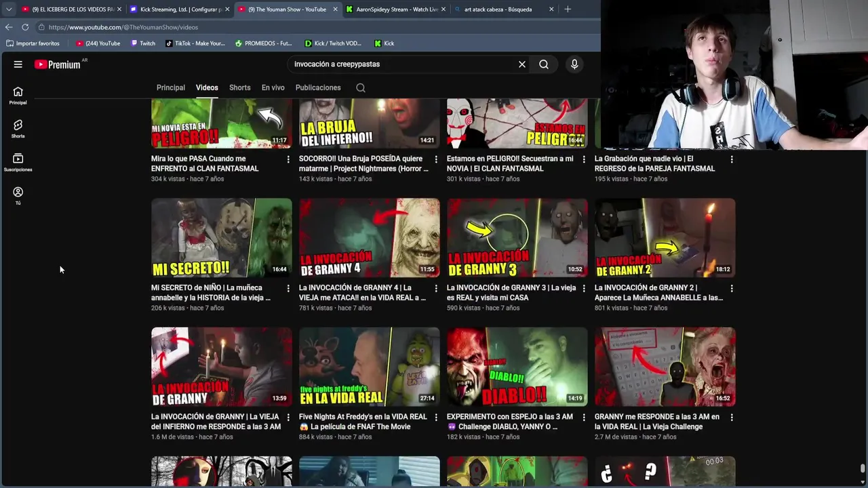Viewport: 868px width, 488px height.
Task: Open the Twitch bookmark
Action: tap(143, 43)
